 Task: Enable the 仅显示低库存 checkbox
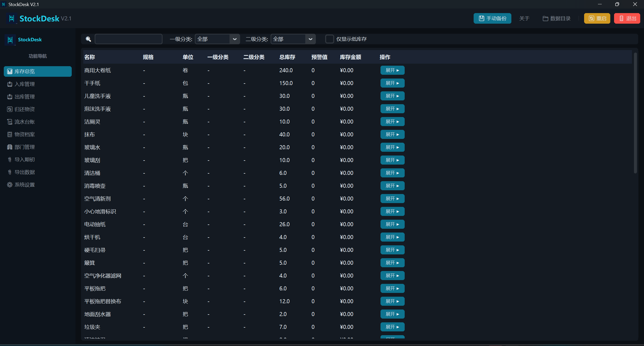pos(329,39)
